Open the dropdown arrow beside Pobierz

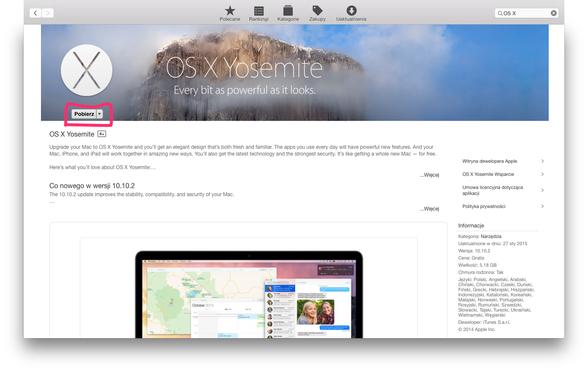(x=100, y=114)
